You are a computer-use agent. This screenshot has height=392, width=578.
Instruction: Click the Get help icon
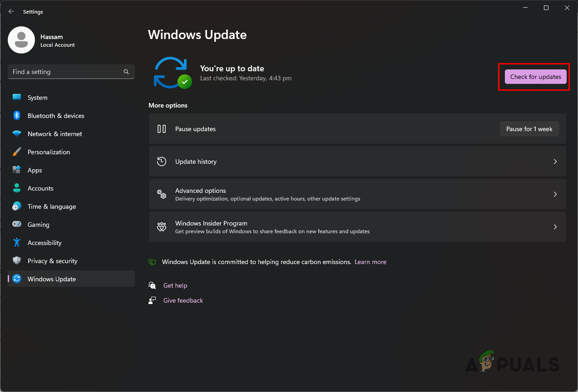coord(152,285)
